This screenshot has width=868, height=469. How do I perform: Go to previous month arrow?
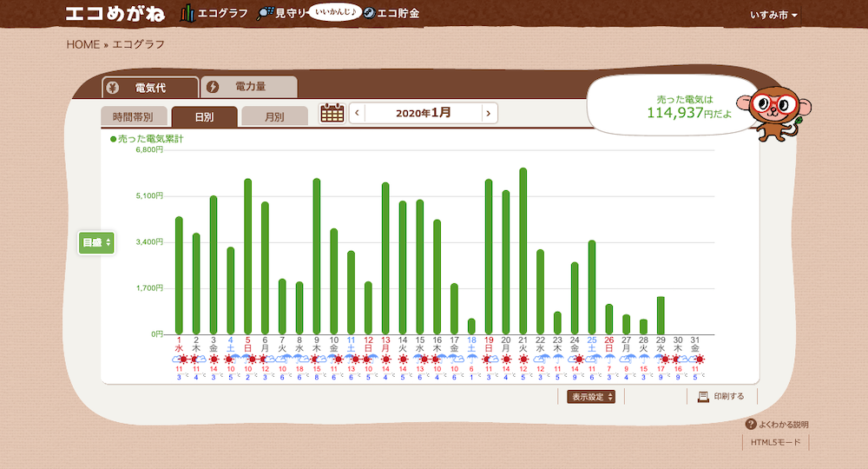357,113
